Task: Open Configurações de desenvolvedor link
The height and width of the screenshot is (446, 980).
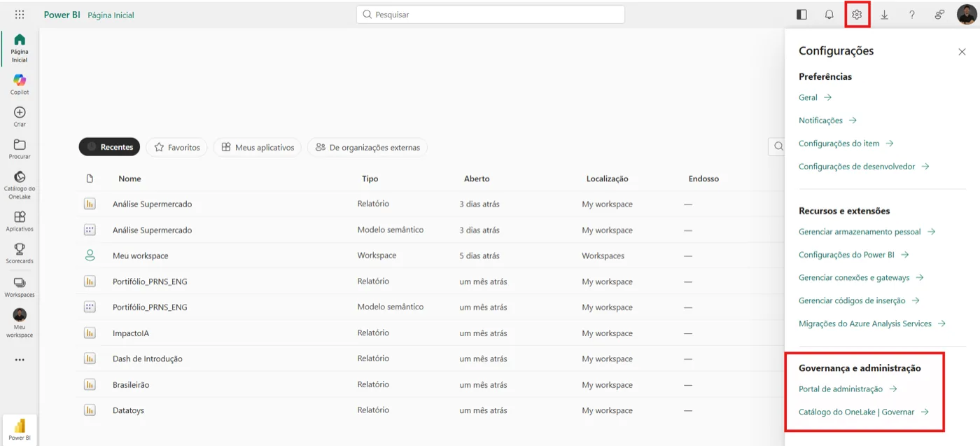Action: (864, 167)
